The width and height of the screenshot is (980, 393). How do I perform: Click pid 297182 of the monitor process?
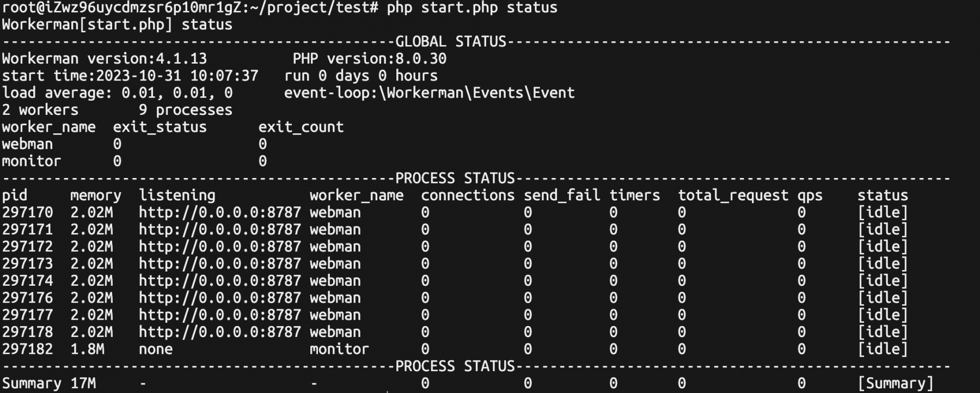point(28,349)
